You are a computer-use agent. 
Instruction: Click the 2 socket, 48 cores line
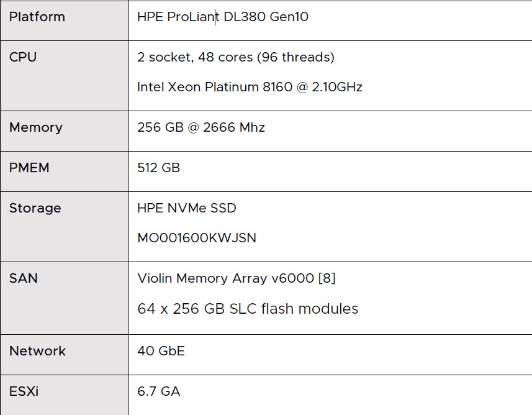(236, 57)
